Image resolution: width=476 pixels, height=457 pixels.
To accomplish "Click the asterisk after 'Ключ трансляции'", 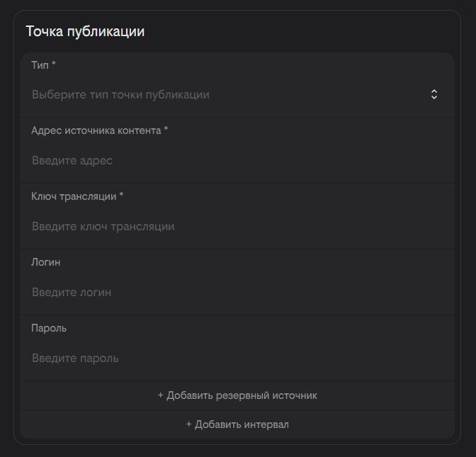I will [121, 196].
